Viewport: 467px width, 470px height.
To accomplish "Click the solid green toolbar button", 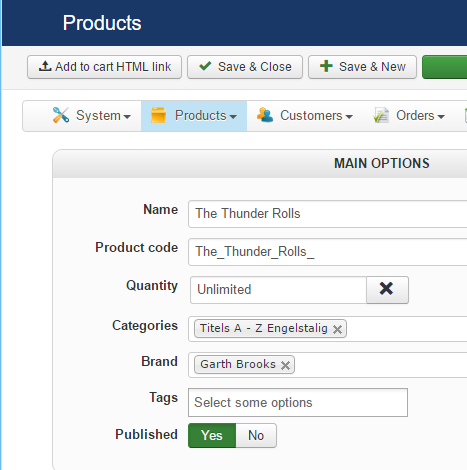I will 445,67.
